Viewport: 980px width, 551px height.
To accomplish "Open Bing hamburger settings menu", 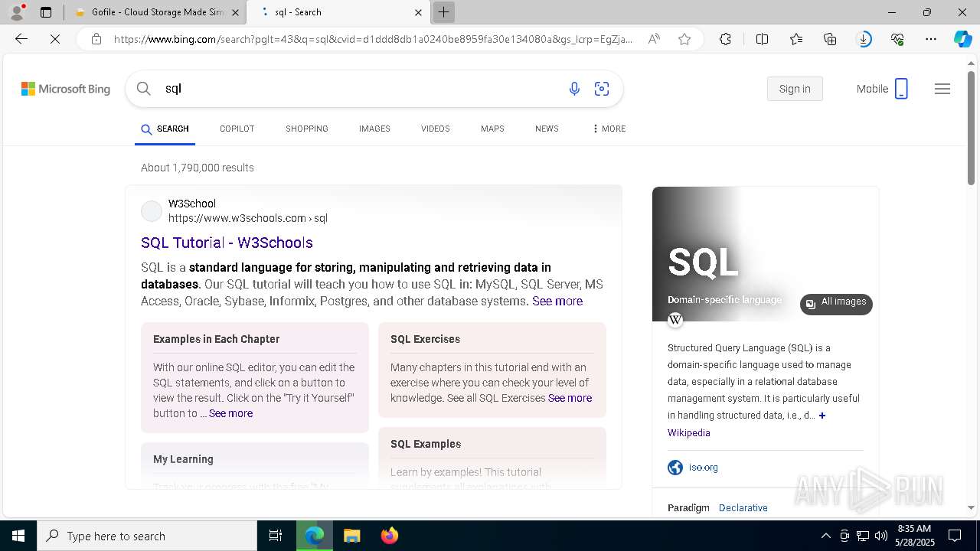I will (x=942, y=89).
